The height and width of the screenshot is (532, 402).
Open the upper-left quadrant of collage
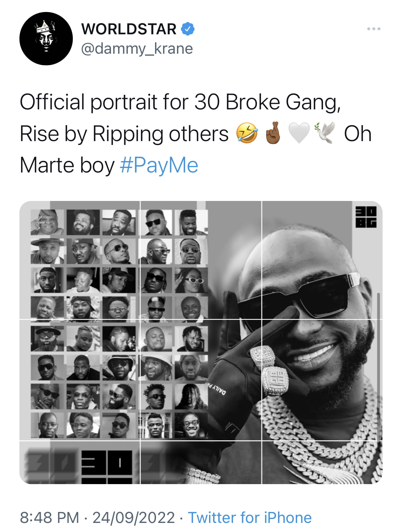click(80, 260)
